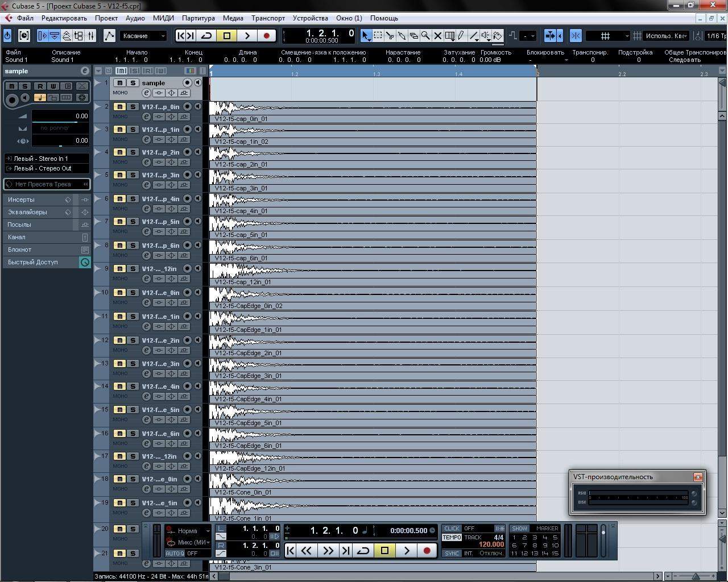Open the Файл menu
This screenshot has height=582, width=728.
pyautogui.click(x=25, y=18)
